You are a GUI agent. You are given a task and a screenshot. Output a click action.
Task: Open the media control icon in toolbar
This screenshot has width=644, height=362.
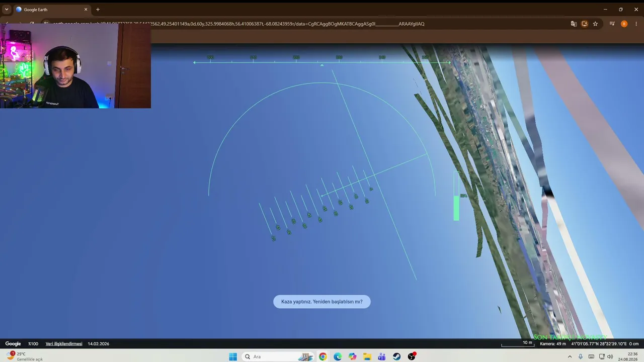[x=612, y=24]
